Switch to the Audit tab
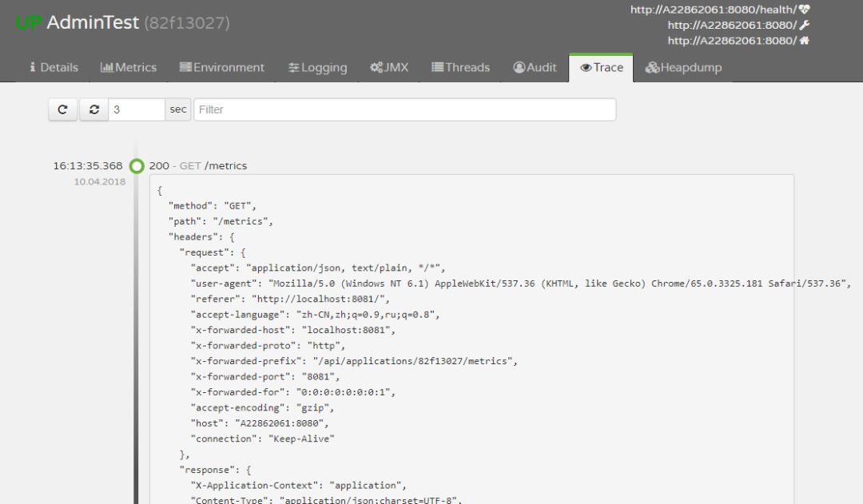863x504 pixels. [535, 68]
